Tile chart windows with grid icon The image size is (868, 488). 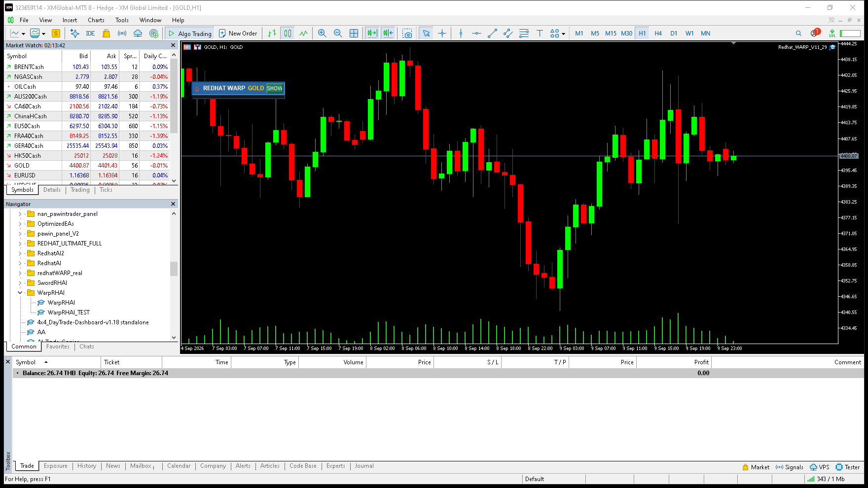point(354,34)
